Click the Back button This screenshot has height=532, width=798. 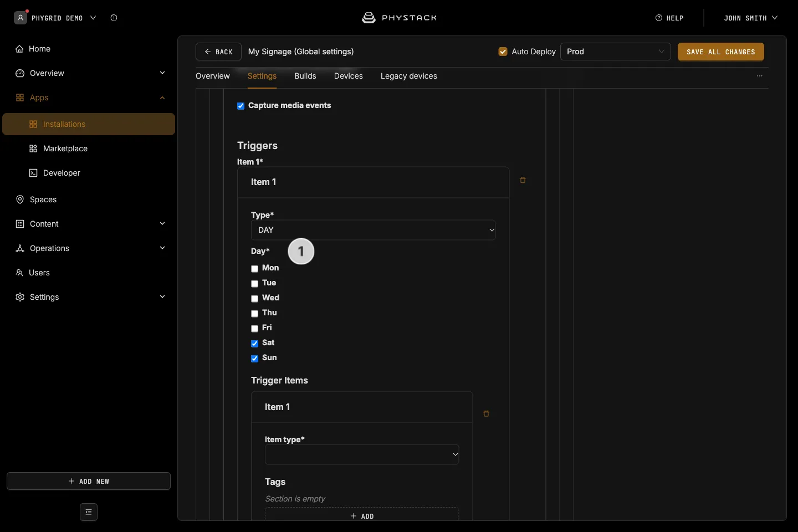pos(218,52)
